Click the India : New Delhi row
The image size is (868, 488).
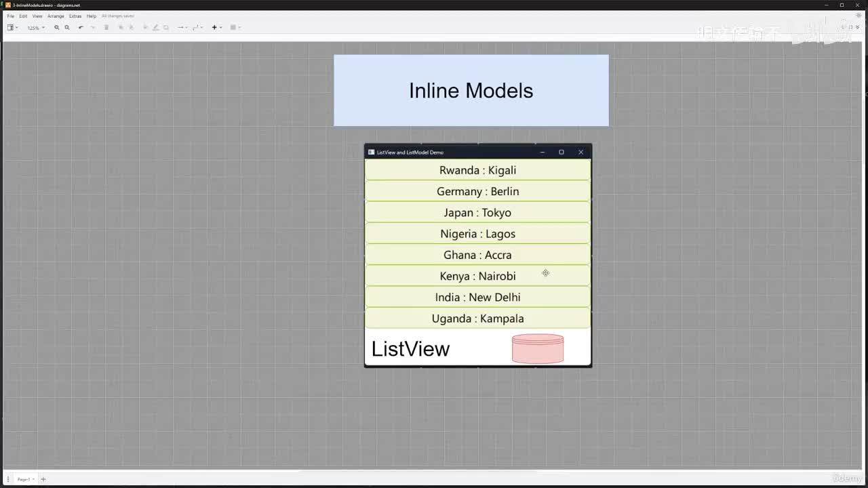click(477, 297)
